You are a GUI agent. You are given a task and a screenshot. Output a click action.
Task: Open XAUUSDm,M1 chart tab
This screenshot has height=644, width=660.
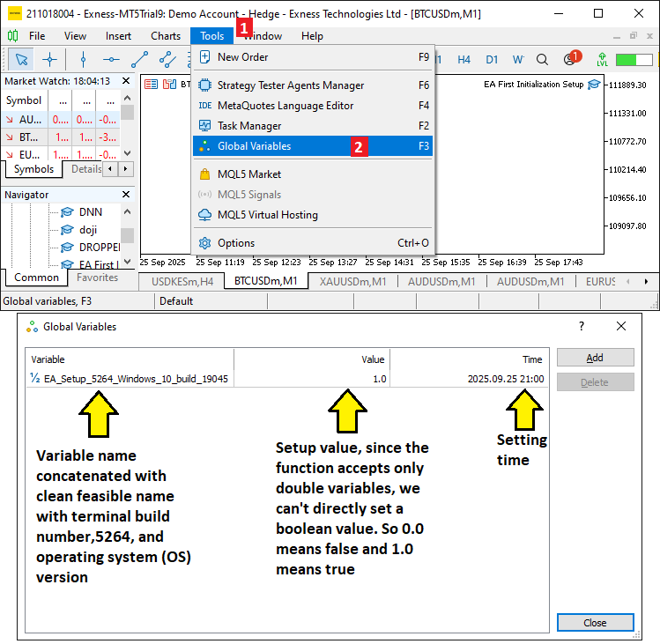pyautogui.click(x=352, y=281)
